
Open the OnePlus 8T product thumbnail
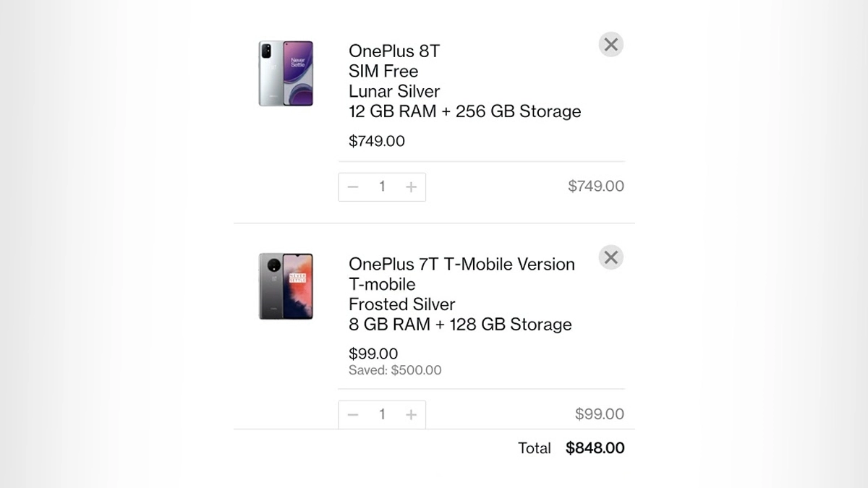[286, 74]
